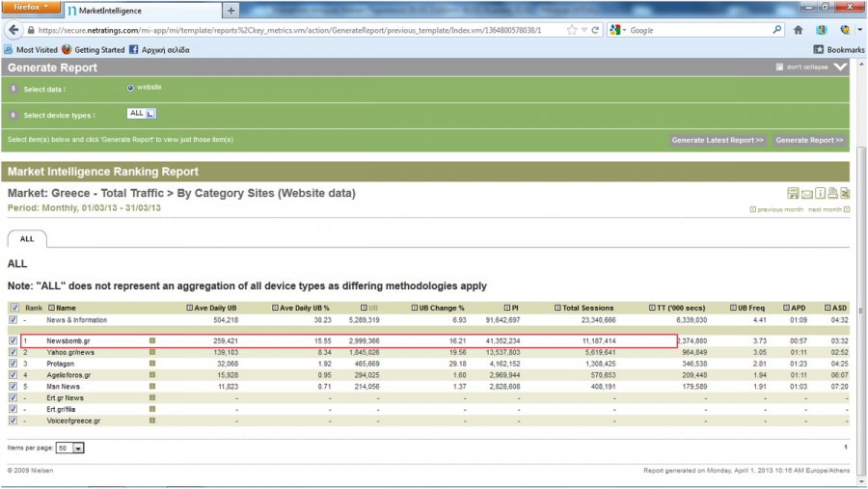Go to the previous month link
This screenshot has height=489, width=868.
point(779,209)
